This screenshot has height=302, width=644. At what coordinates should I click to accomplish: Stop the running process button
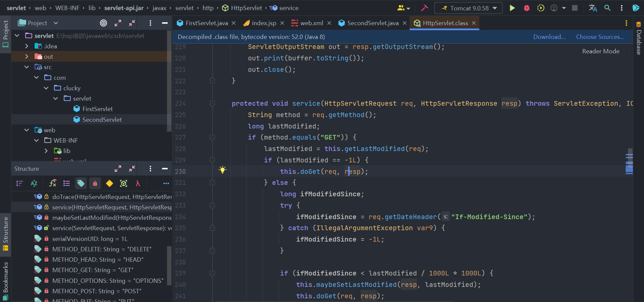575,8
